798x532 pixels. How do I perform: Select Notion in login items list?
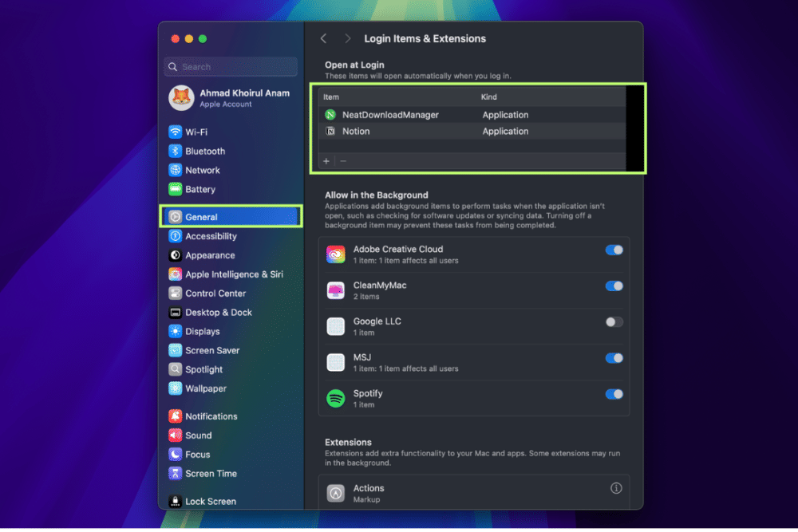(x=356, y=131)
